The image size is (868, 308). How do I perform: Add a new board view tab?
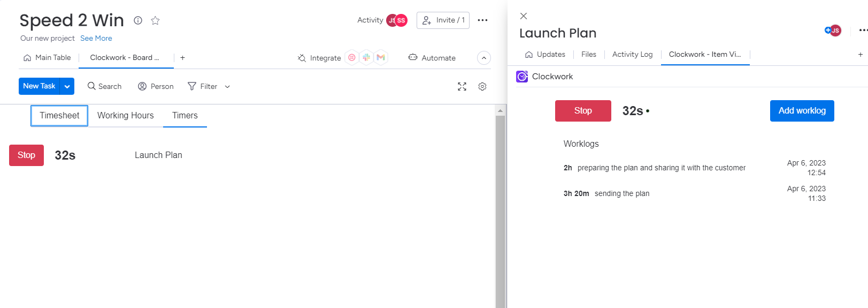pos(182,58)
